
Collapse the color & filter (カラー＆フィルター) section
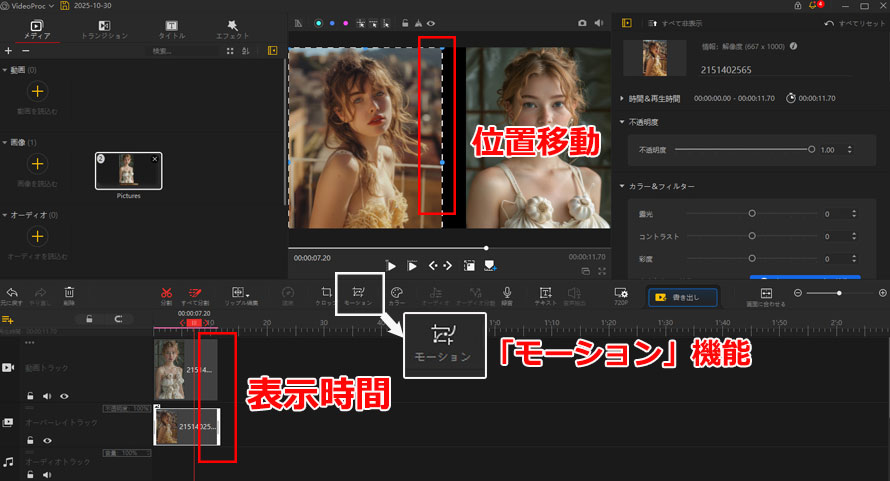pos(622,186)
